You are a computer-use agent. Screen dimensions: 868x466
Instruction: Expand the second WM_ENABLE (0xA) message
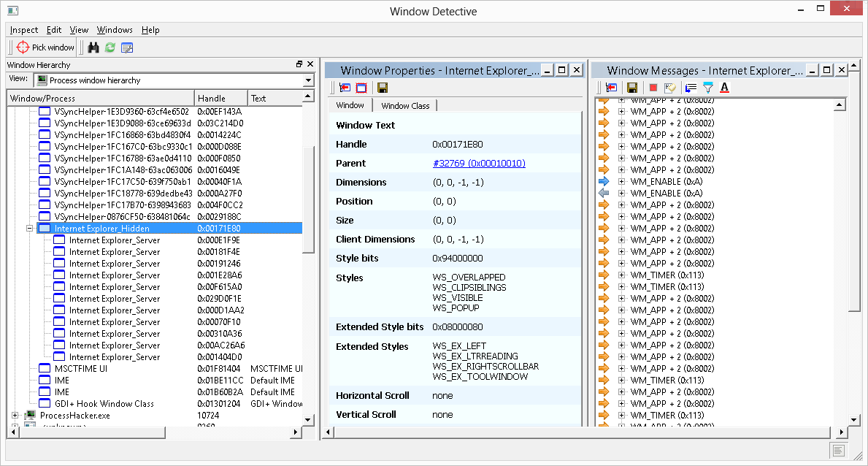(x=621, y=193)
